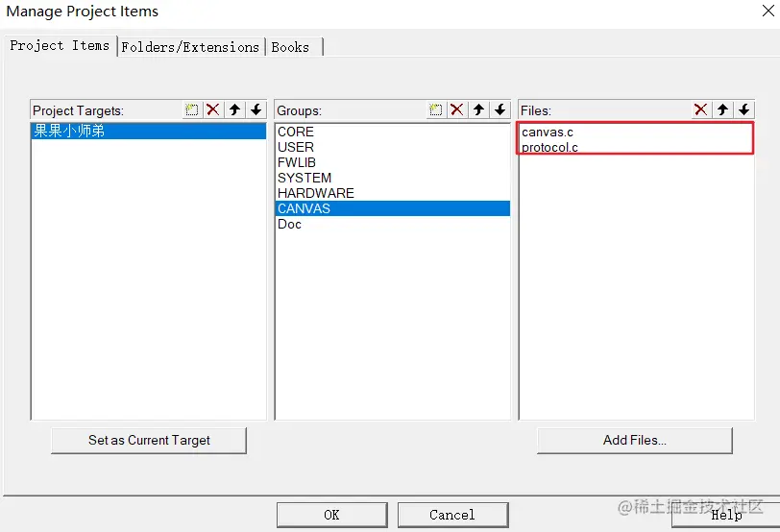This screenshot has height=532, width=780.
Task: Open the Folders/Extensions tab
Action: pos(190,47)
